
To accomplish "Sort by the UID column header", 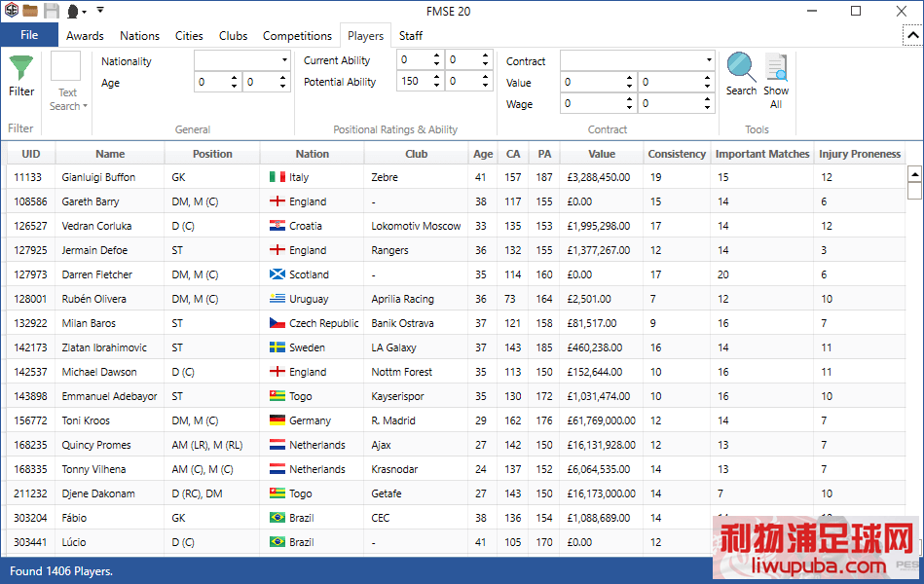I will pos(31,154).
